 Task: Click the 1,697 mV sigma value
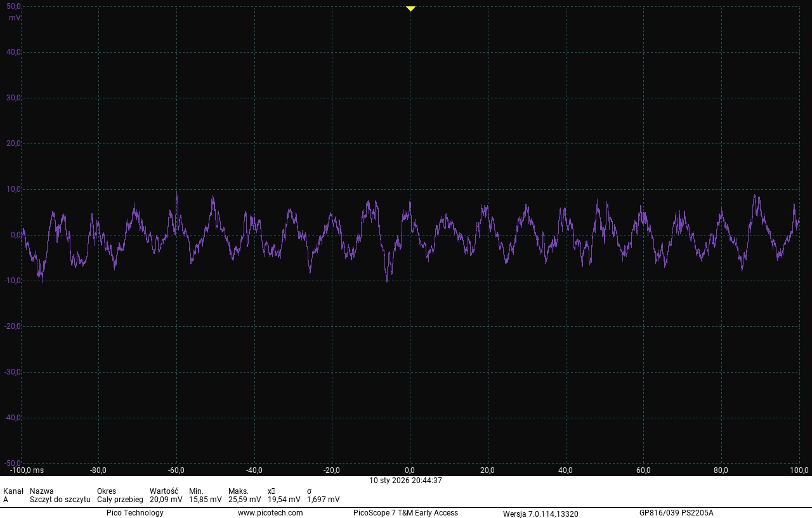pos(324,500)
